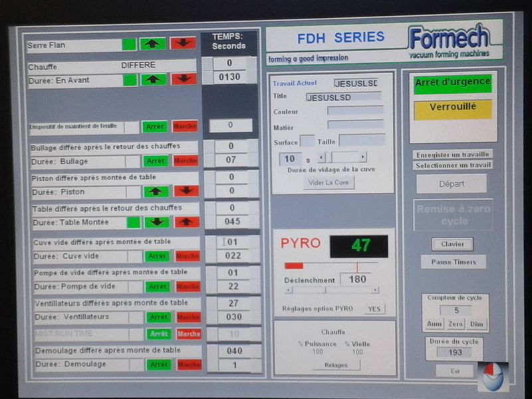
Task: Decrease cycle counter with Dim
Action: (476, 324)
